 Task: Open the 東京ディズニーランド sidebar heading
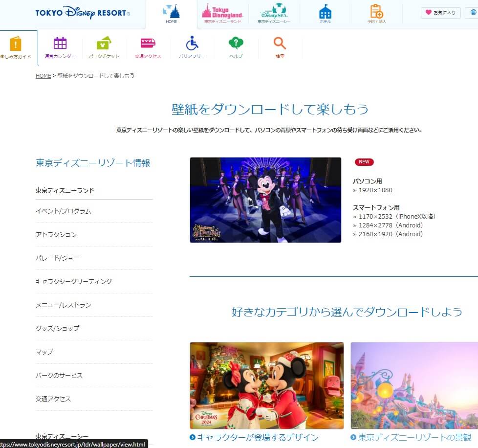coord(65,191)
